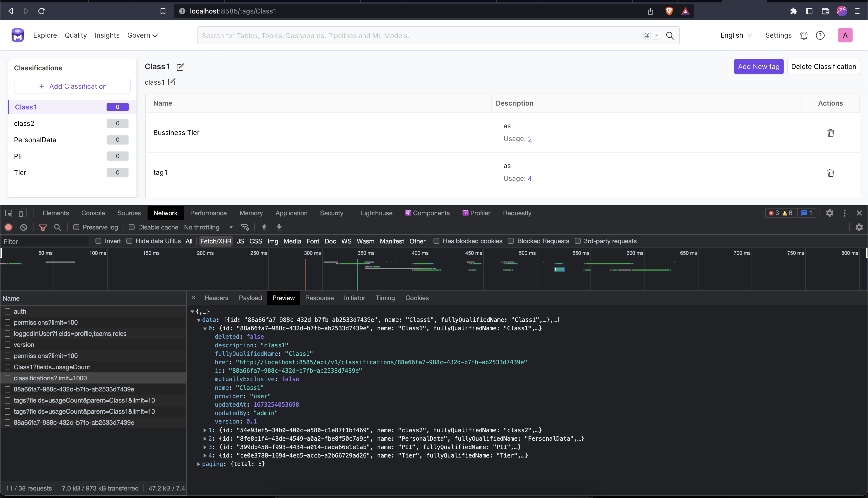Open the DevTools settings gear
Image resolution: width=868 pixels, height=498 pixels.
(829, 213)
